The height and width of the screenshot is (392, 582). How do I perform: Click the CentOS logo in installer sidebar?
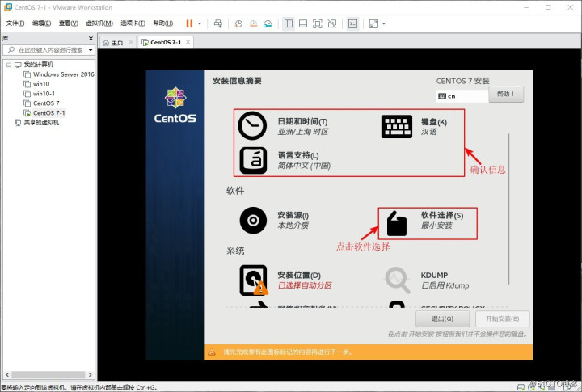point(175,105)
